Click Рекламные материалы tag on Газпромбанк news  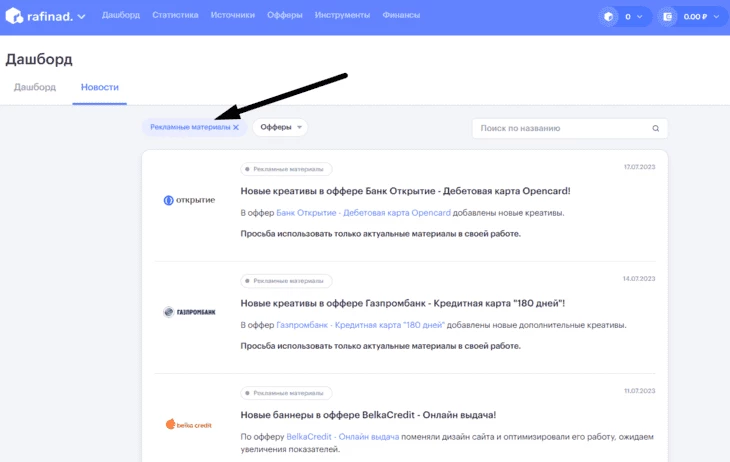pos(286,281)
